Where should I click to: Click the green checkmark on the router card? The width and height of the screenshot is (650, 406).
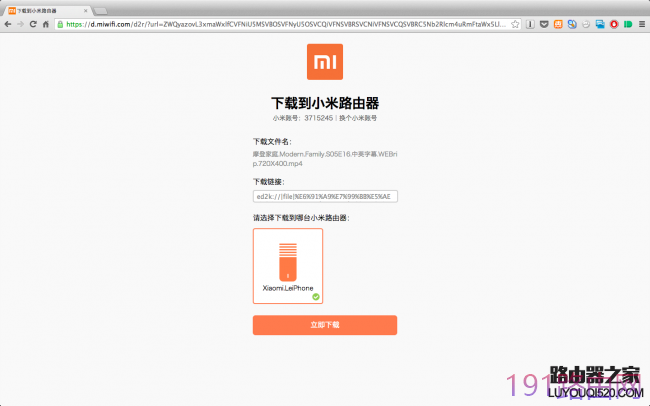316,297
